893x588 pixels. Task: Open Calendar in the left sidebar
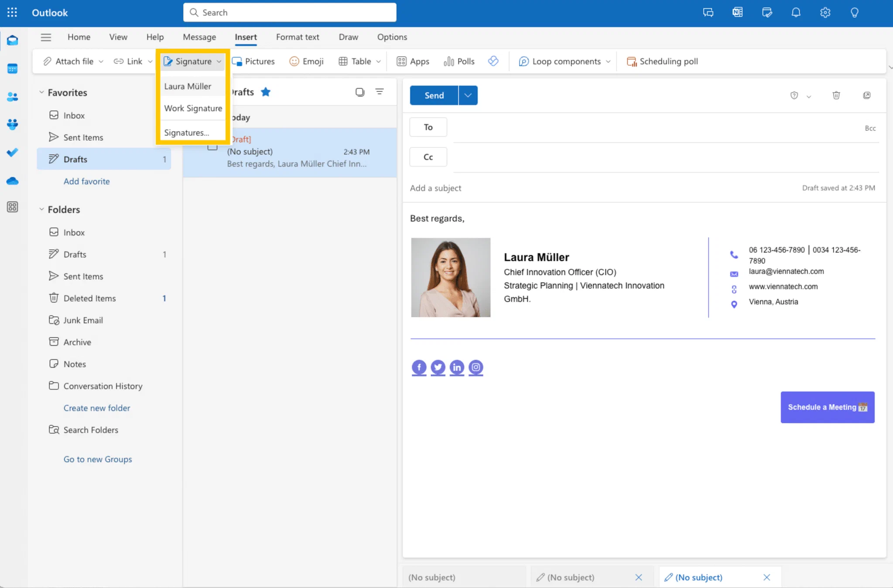(x=12, y=69)
